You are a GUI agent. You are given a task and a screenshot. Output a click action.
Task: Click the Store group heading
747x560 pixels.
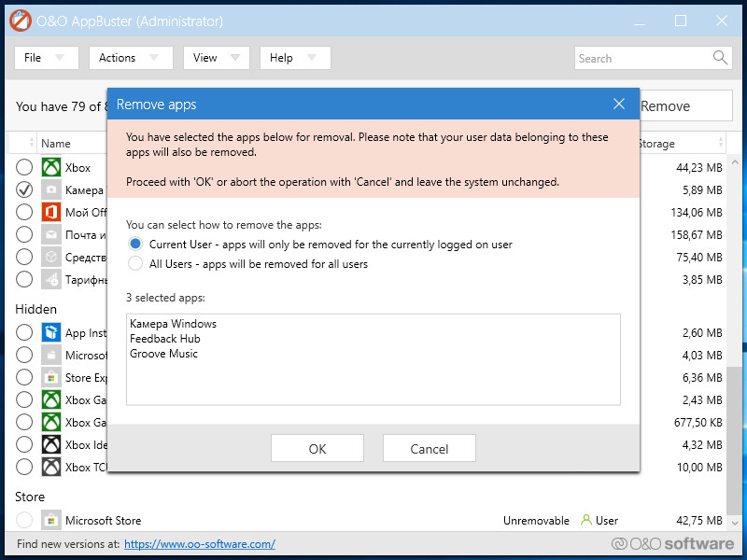click(30, 497)
